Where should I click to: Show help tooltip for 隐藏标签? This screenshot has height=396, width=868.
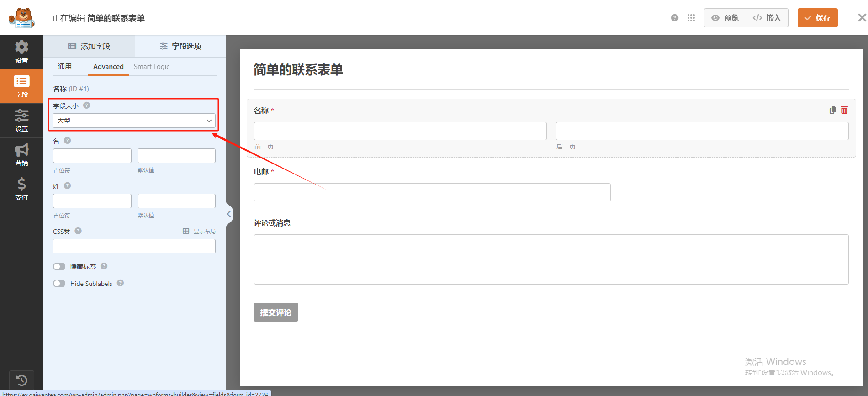point(104,266)
